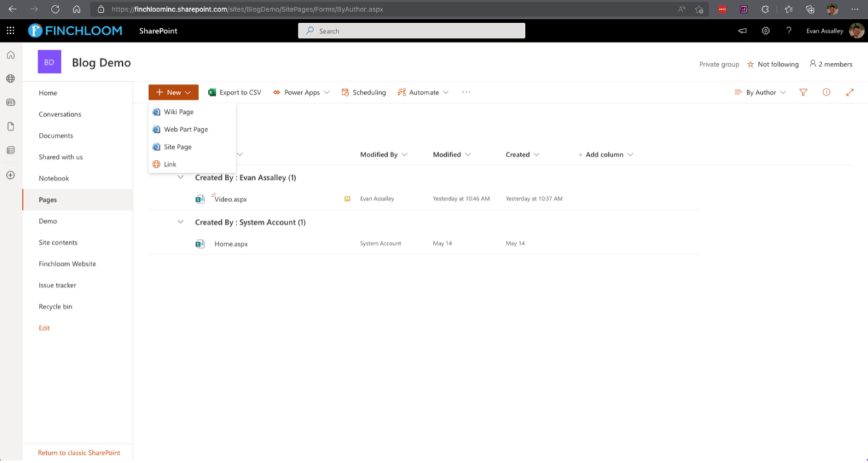Screen dimensions: 868x463
Task: Open the By Author view dropdown
Action: pyautogui.click(x=759, y=92)
